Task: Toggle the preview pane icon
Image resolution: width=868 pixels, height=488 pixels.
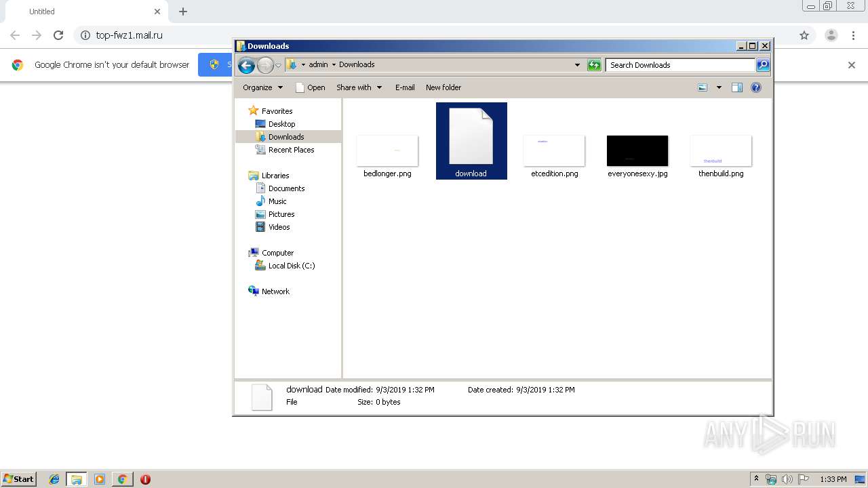Action: (737, 87)
